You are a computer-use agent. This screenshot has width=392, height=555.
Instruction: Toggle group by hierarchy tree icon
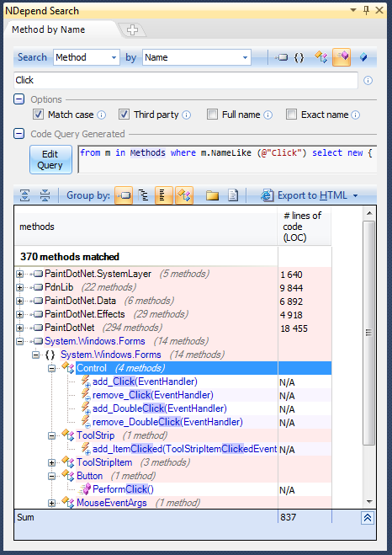point(143,195)
